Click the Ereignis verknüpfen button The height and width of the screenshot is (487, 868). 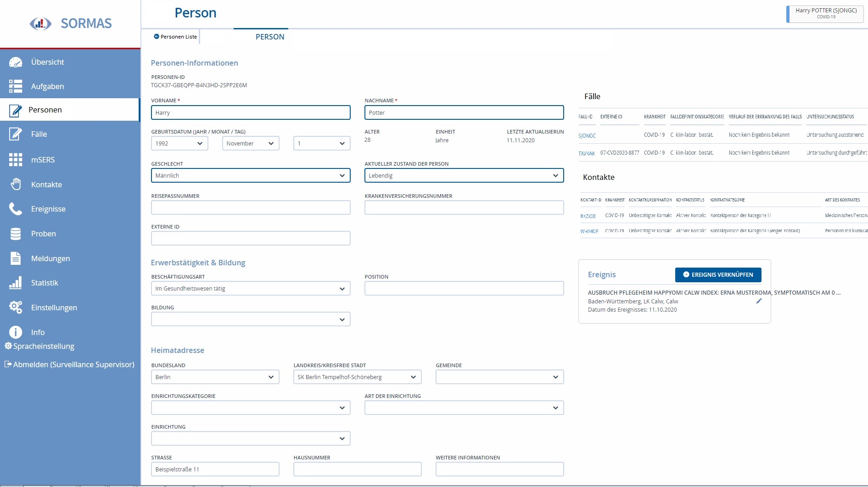click(x=718, y=274)
